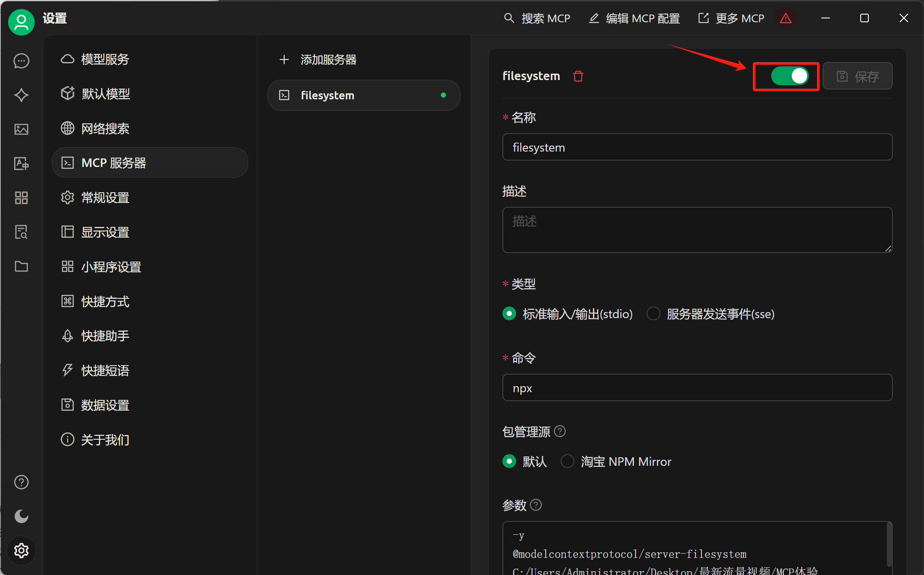Open the chat assistant sidebar icon

(x=21, y=60)
